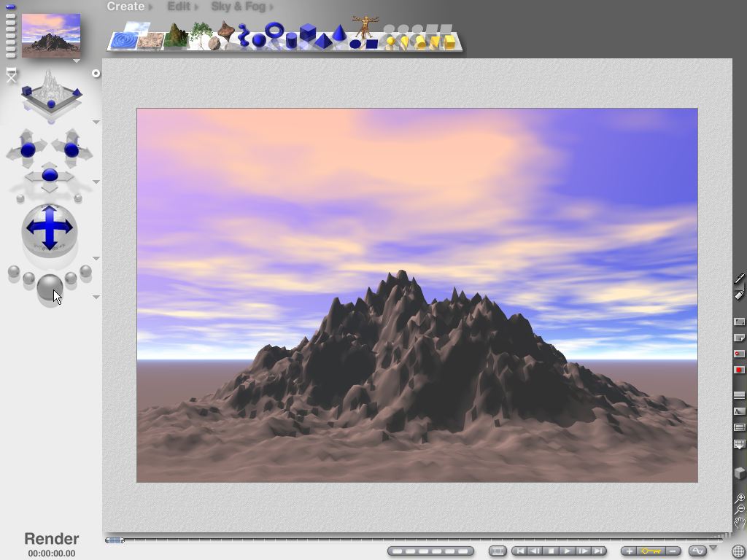Open the Sky & Fog palette menu
The width and height of the screenshot is (747, 560).
point(239,6)
